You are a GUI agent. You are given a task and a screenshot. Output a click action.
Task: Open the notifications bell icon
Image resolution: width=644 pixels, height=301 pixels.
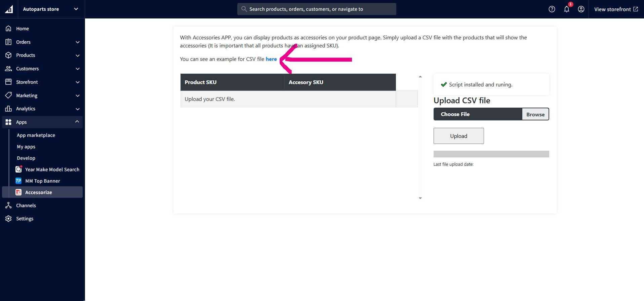(566, 9)
